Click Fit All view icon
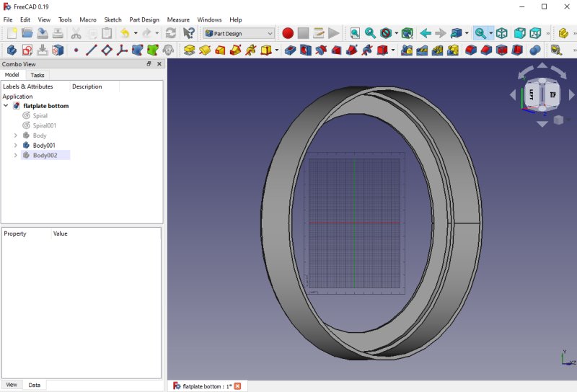The image size is (577, 392). point(355,33)
